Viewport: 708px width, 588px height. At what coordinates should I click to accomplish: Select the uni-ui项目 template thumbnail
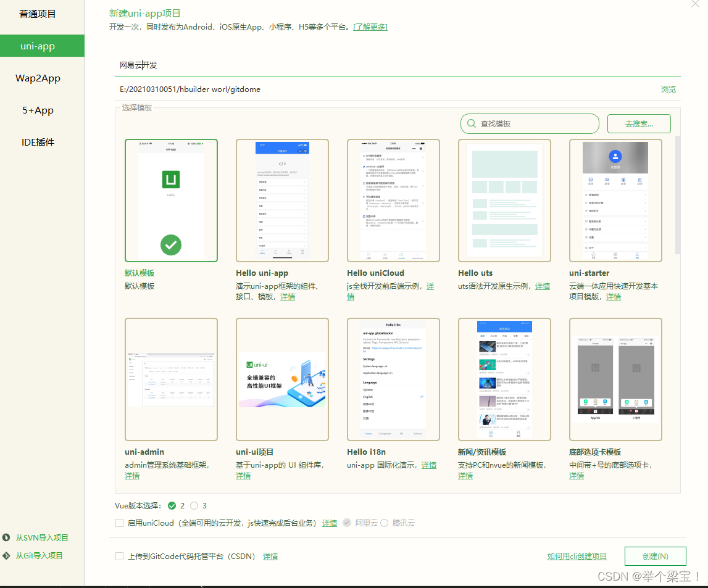click(282, 379)
